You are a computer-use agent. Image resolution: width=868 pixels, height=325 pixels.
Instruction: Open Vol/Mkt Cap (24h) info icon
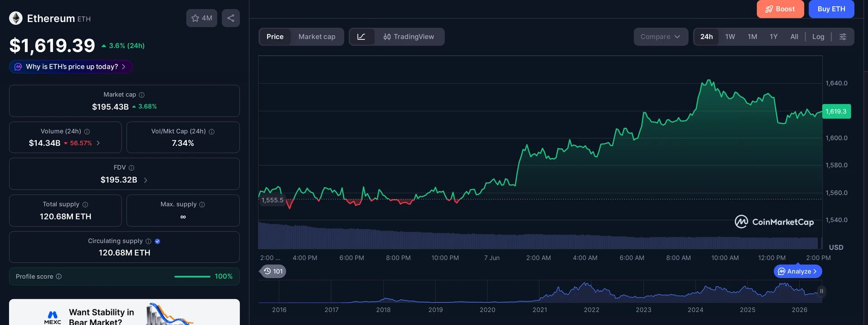212,132
